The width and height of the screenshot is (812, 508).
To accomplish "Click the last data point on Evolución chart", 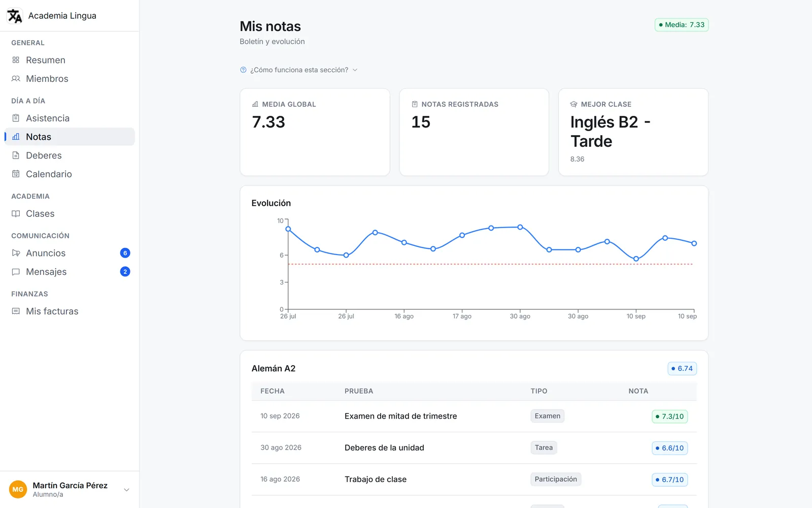I will coord(694,243).
